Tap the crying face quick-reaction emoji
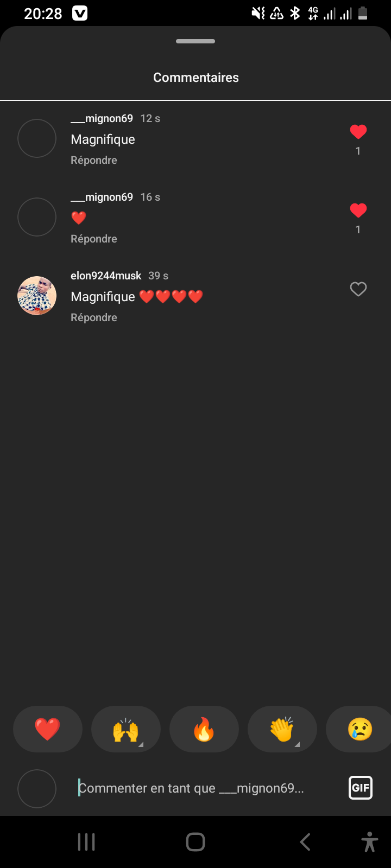 (x=360, y=729)
